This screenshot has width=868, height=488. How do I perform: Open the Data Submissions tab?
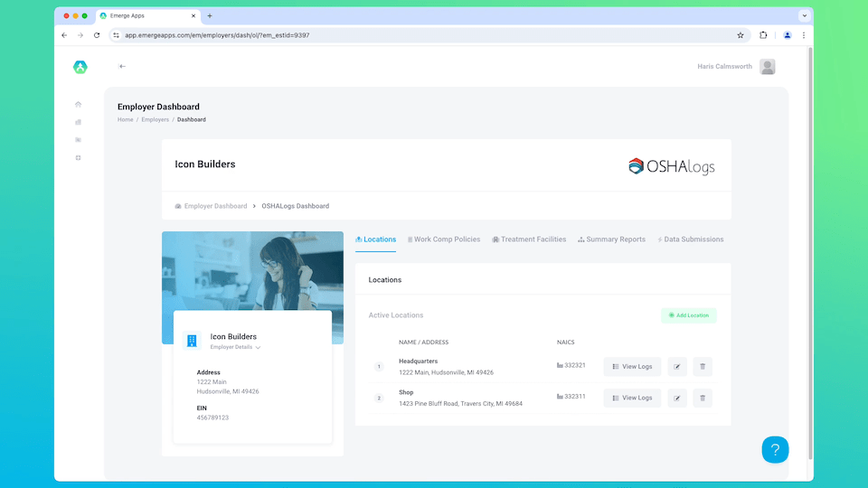690,239
